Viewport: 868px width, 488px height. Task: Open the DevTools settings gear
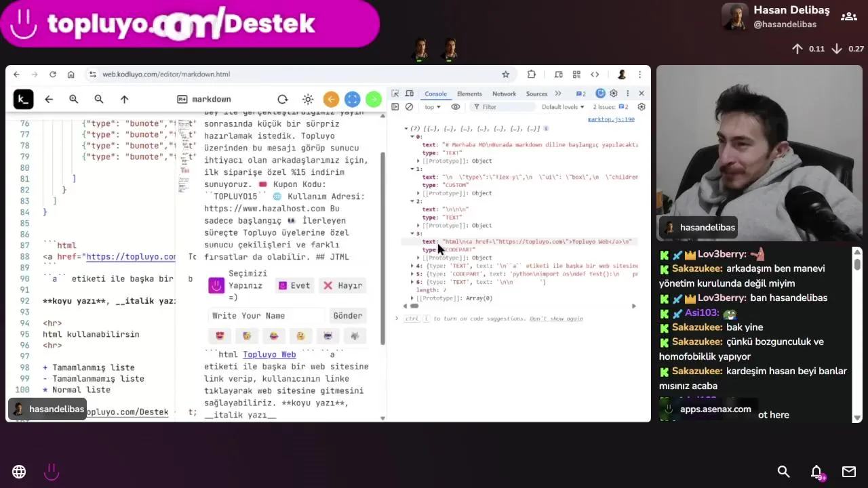pos(614,94)
